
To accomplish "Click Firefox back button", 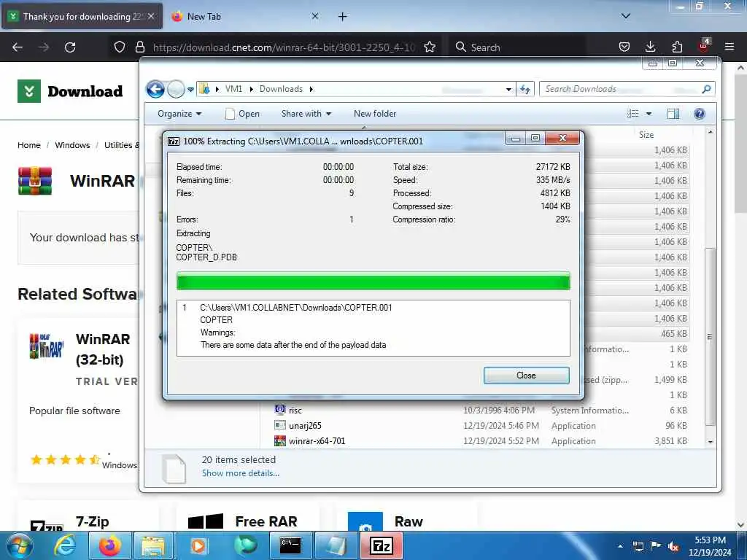I will (x=18, y=47).
